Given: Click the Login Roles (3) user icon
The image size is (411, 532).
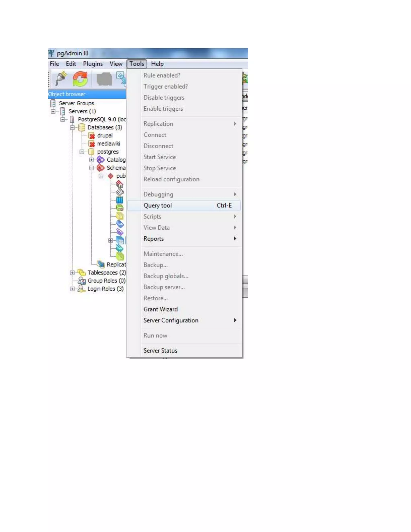Looking at the screenshot, I should tap(81, 289).
